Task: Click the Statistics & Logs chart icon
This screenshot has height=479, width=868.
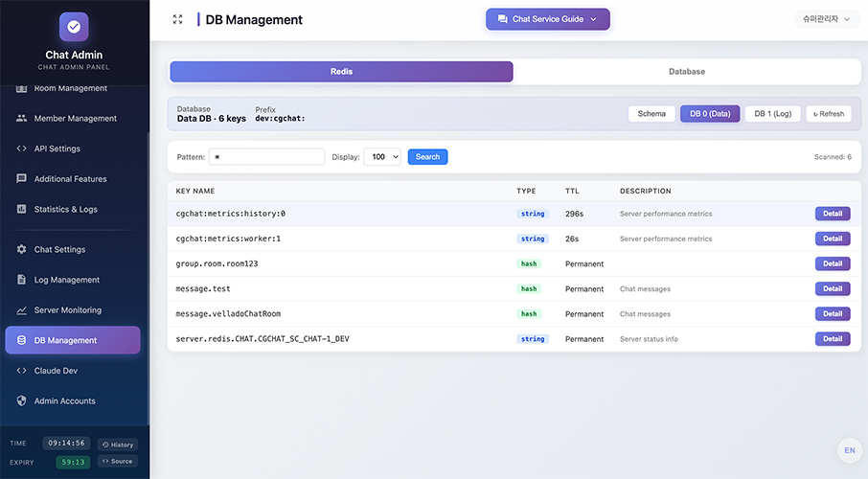Action: 22,209
